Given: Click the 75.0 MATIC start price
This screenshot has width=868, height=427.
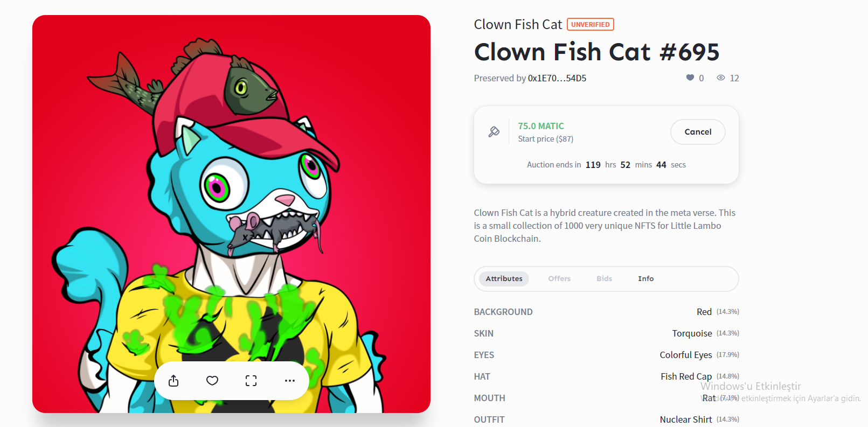Looking at the screenshot, I should pos(541,126).
